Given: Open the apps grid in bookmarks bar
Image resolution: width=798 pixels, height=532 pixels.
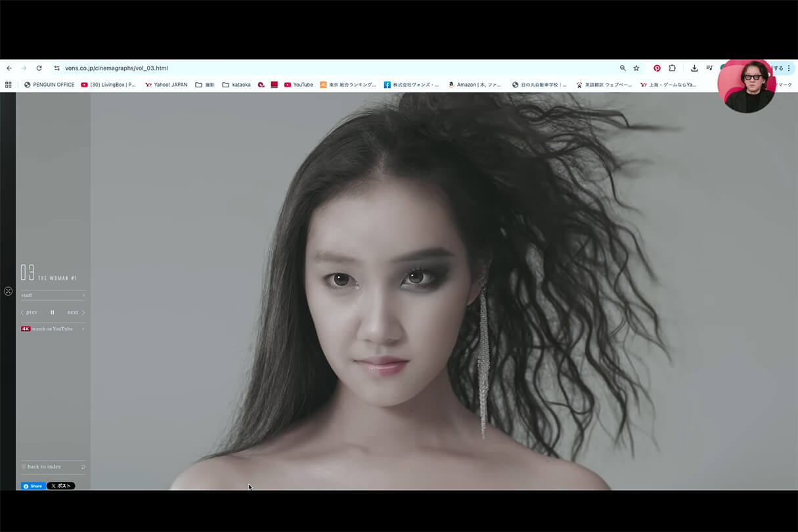Looking at the screenshot, I should [x=9, y=85].
